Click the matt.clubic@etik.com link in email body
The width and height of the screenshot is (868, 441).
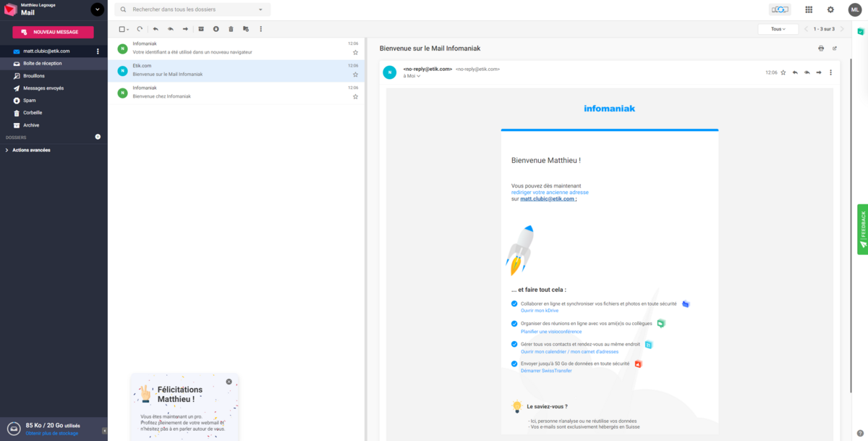click(x=548, y=198)
